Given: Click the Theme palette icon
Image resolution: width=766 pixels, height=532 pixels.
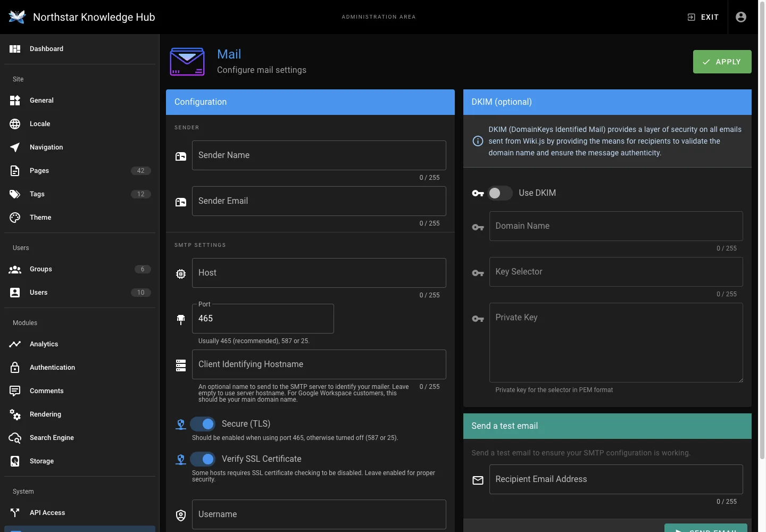Looking at the screenshot, I should [15, 218].
